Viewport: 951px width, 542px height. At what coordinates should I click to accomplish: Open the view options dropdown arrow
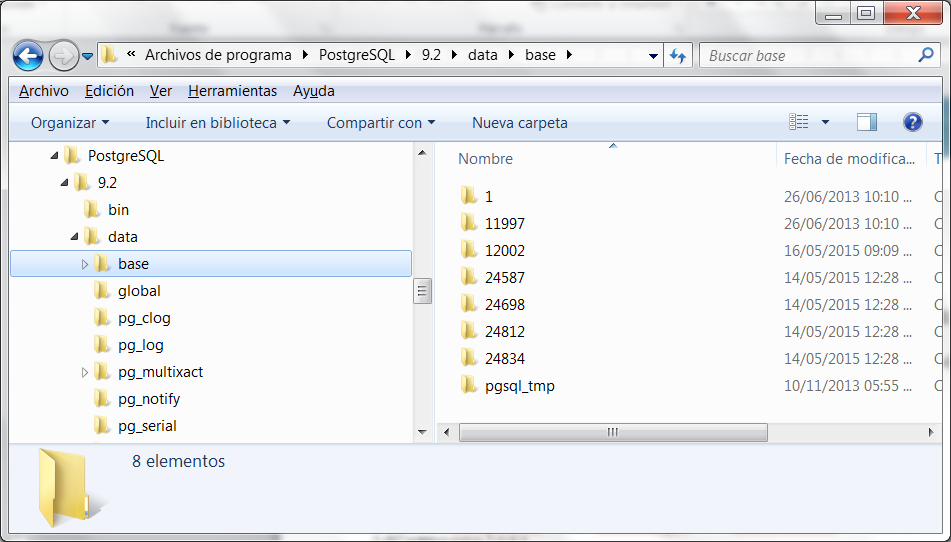825,122
